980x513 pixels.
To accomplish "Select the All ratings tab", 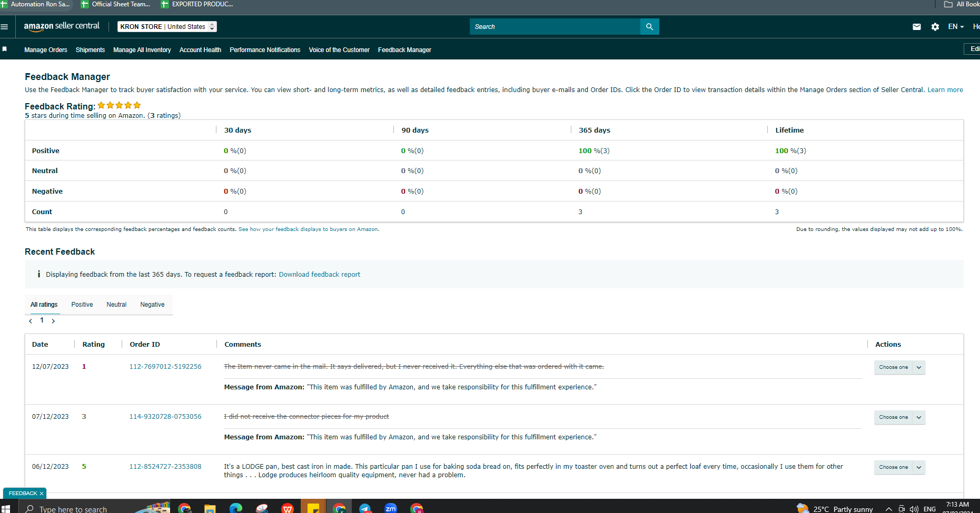I will tap(44, 305).
